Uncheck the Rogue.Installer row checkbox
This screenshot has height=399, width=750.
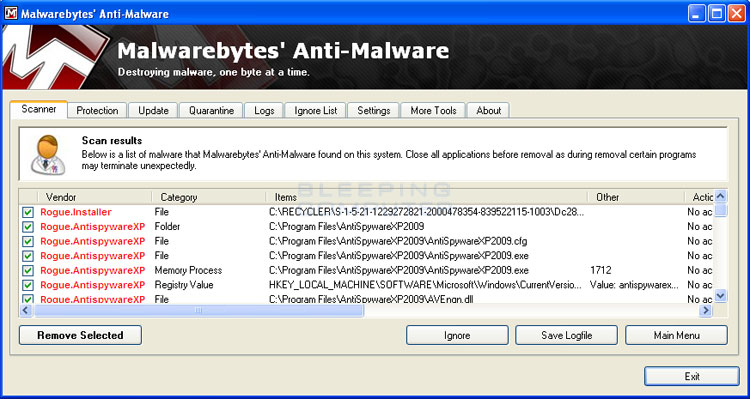(28, 212)
